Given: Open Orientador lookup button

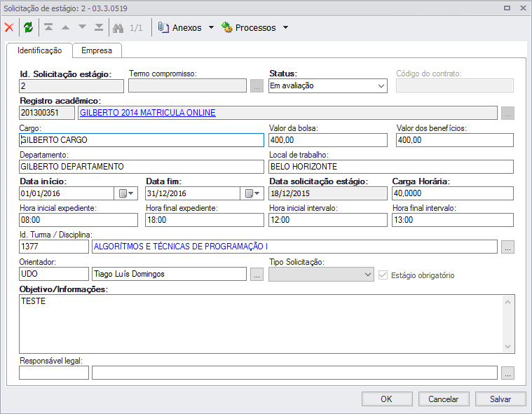Looking at the screenshot, I should pyautogui.click(x=257, y=275).
